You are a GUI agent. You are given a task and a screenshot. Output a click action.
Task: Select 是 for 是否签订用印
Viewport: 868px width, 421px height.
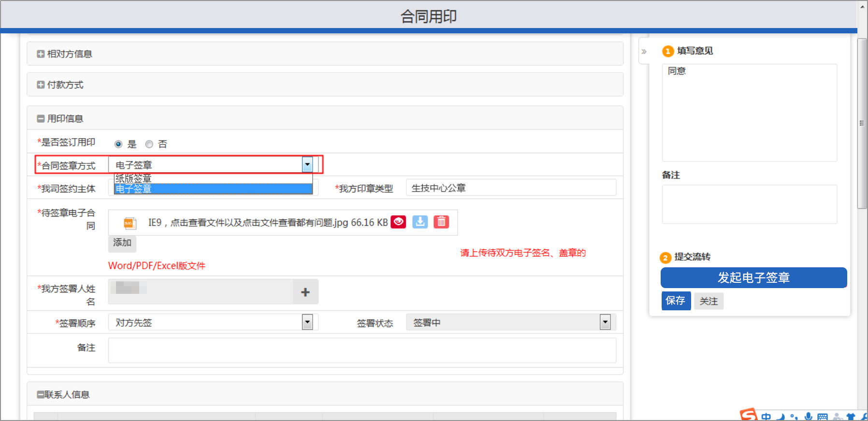(118, 144)
